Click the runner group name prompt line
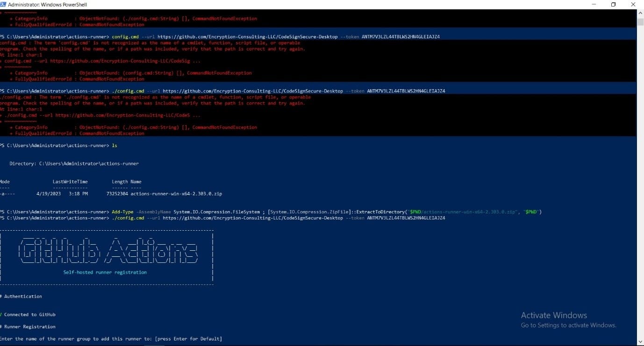This screenshot has height=346, width=644. 111,339
